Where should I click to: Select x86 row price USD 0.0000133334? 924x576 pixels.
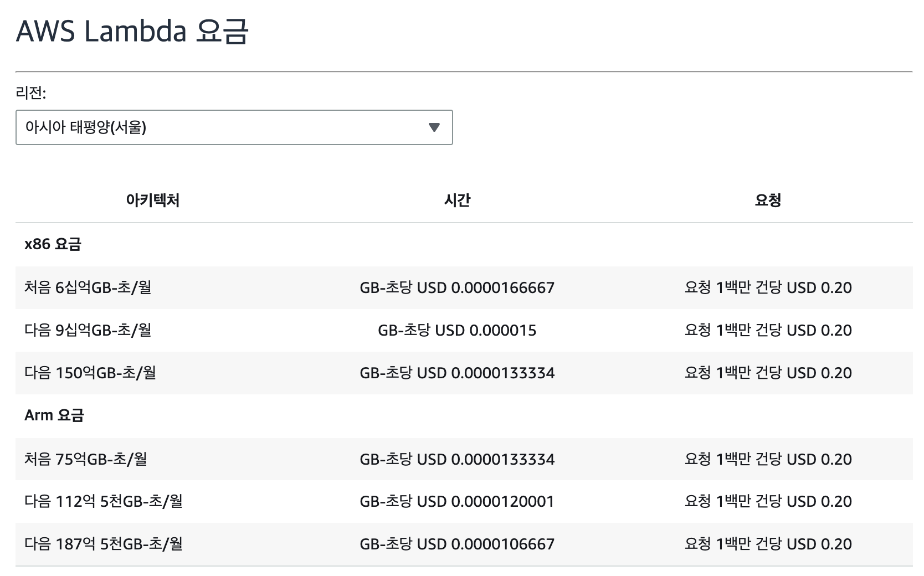[x=457, y=373]
